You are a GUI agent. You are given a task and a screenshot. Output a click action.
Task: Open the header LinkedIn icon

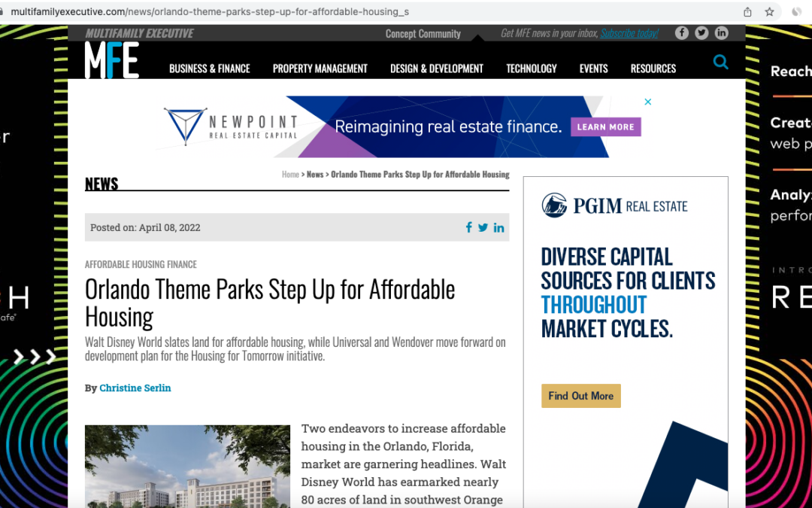point(721,32)
